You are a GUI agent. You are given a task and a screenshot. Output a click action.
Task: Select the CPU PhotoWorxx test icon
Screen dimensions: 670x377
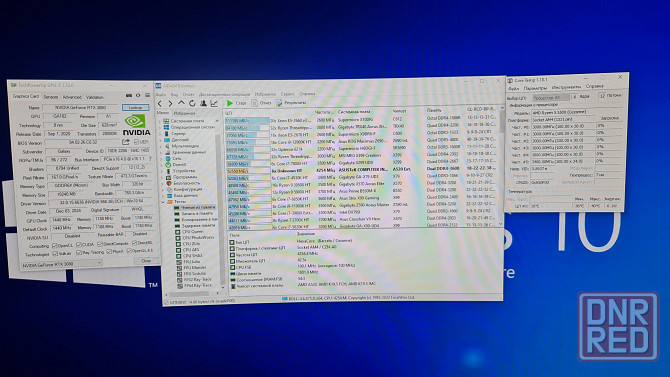(178, 238)
